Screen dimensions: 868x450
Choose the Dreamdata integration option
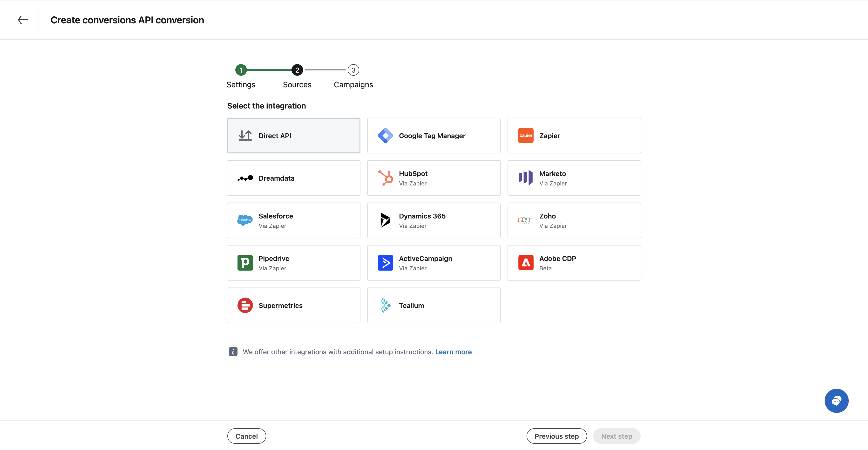pos(293,178)
